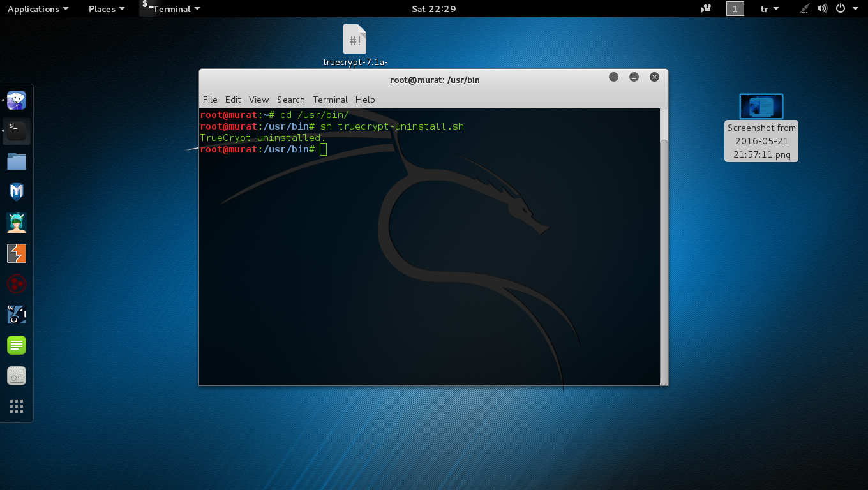Click the clock showing Sat 22:29

(434, 9)
